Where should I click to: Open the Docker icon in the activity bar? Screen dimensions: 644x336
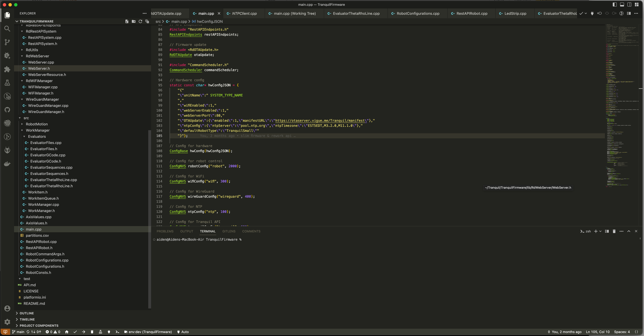[x=7, y=164]
